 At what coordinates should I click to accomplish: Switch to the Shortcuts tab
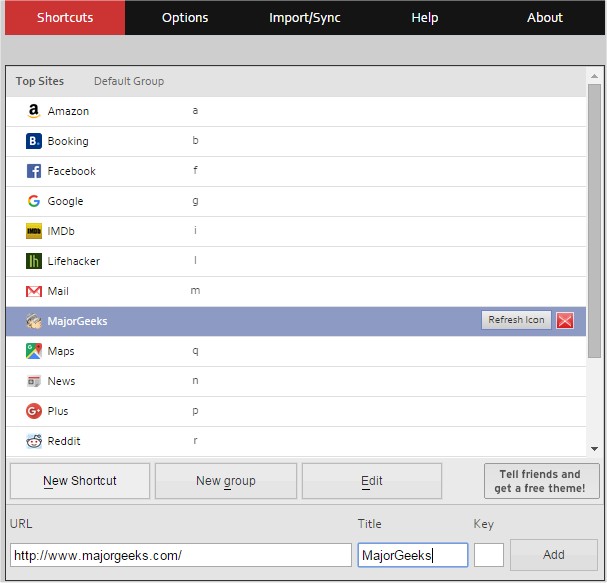point(65,17)
